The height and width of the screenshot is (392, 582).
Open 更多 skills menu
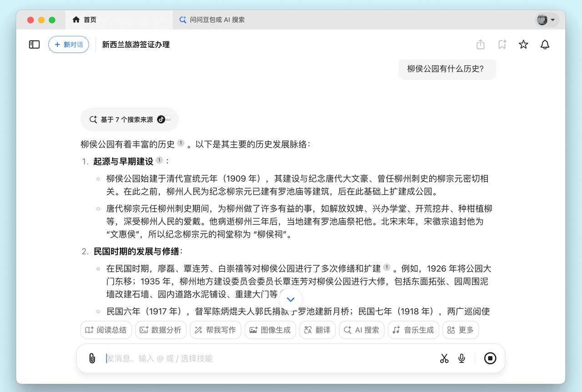[461, 330]
